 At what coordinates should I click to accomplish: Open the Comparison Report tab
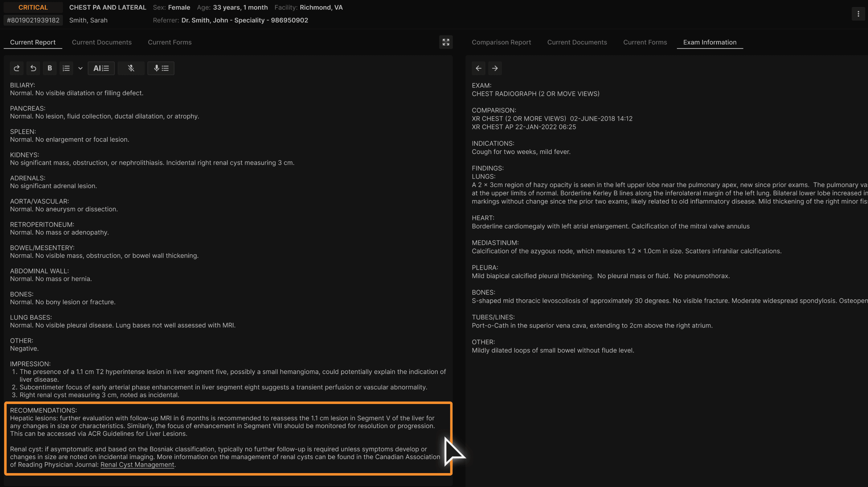click(x=501, y=42)
